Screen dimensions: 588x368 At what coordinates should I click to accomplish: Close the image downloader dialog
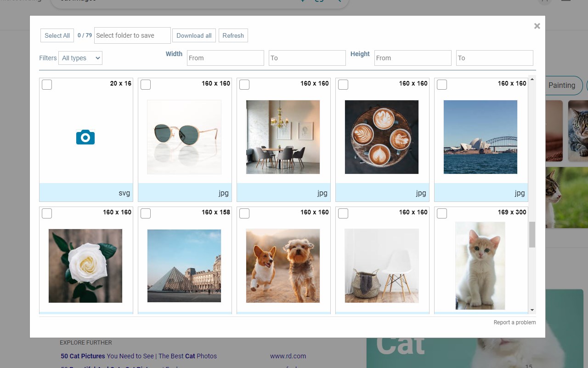[x=537, y=26]
